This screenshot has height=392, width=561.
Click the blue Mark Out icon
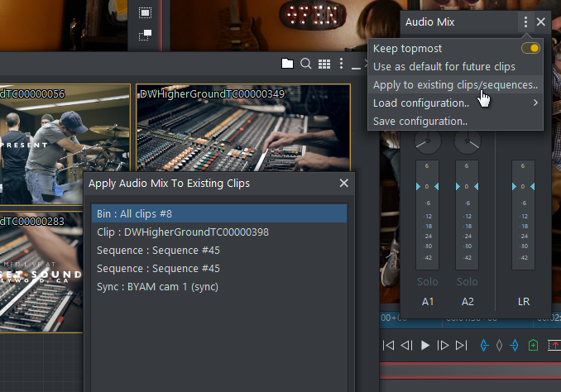(514, 345)
